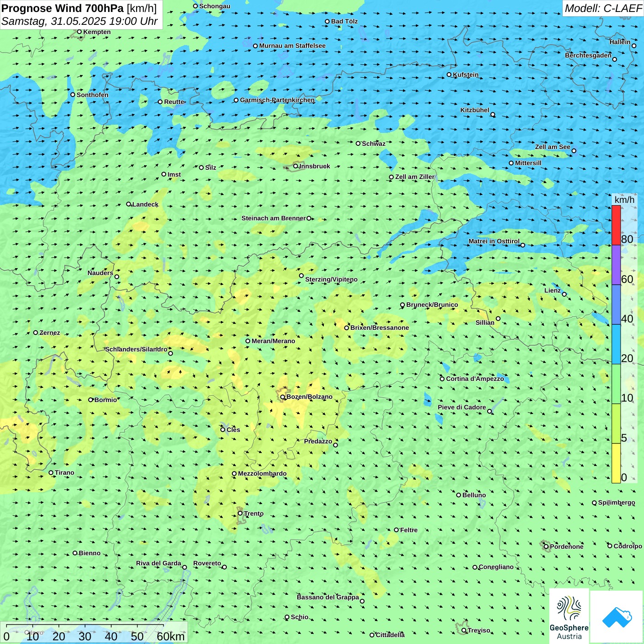This screenshot has width=644, height=644.
Task: Click the Reutte label
Action: pyautogui.click(x=174, y=102)
